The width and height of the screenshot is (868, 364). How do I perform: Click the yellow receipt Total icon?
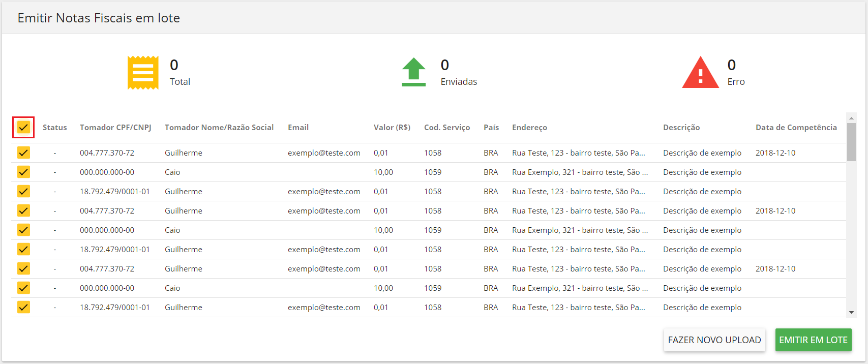(143, 73)
